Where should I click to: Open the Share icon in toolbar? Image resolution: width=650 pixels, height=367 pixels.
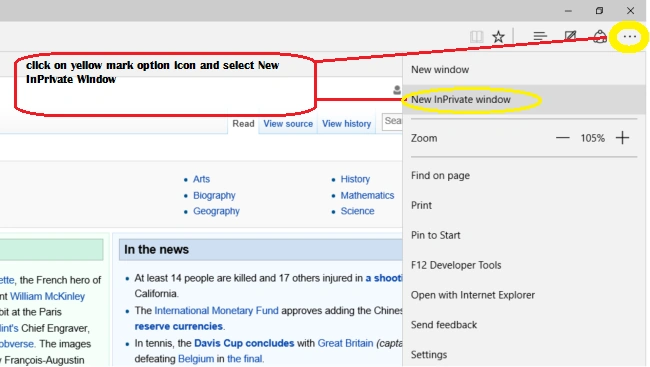(600, 36)
